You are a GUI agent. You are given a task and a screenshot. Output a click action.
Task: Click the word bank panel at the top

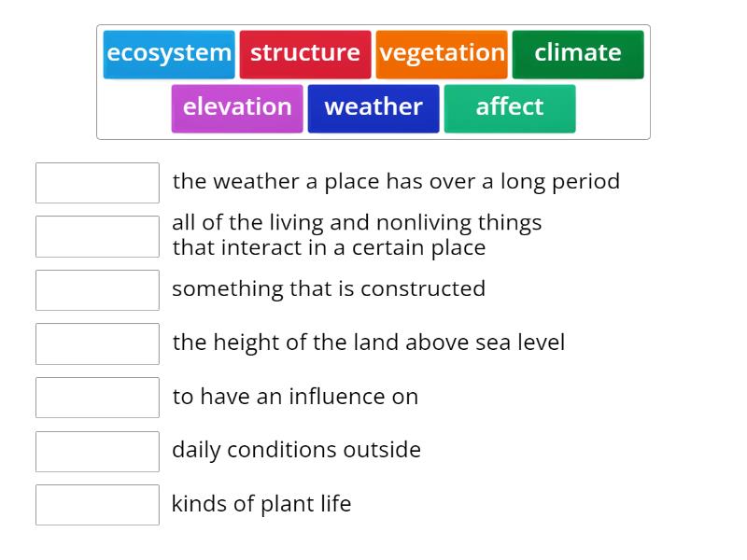click(373, 81)
